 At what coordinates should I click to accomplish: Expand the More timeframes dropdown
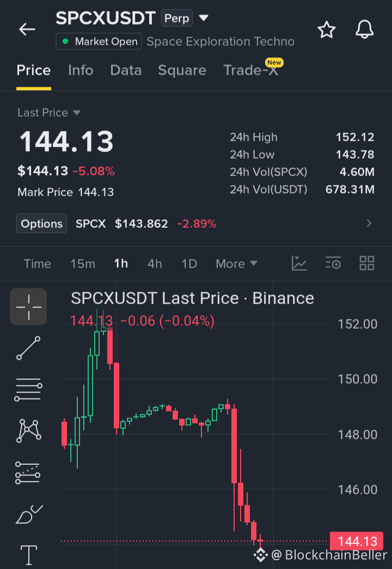(236, 264)
